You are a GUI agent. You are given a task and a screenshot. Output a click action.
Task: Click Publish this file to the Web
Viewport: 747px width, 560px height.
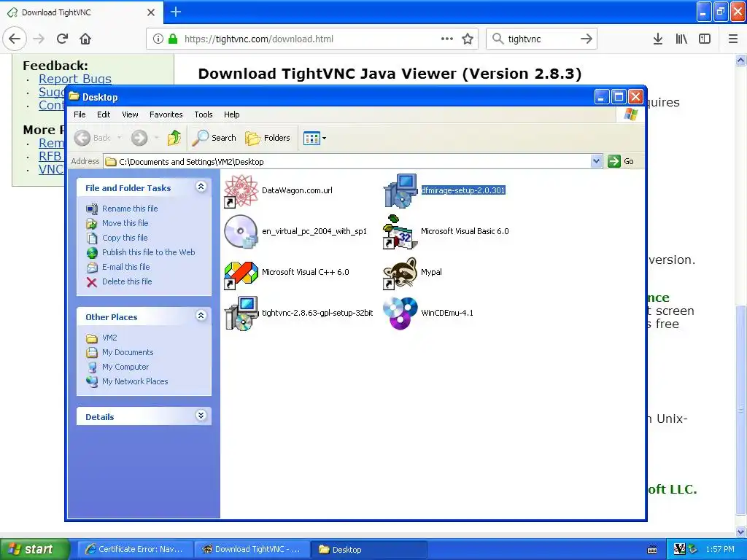(148, 252)
